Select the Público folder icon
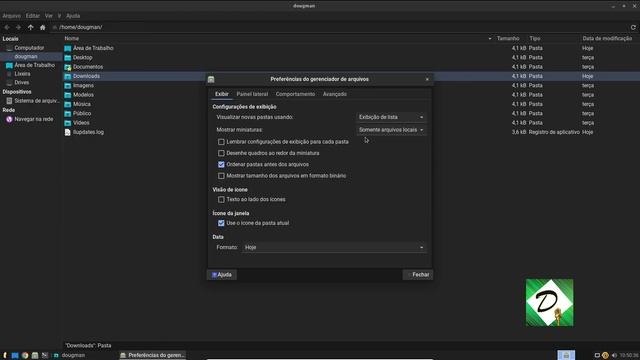640x360 pixels. [68, 113]
